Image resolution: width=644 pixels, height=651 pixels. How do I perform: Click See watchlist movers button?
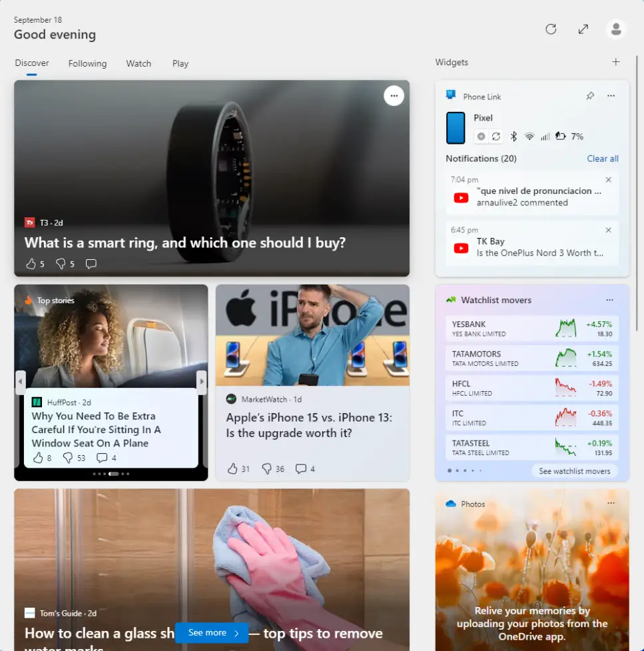click(x=574, y=471)
